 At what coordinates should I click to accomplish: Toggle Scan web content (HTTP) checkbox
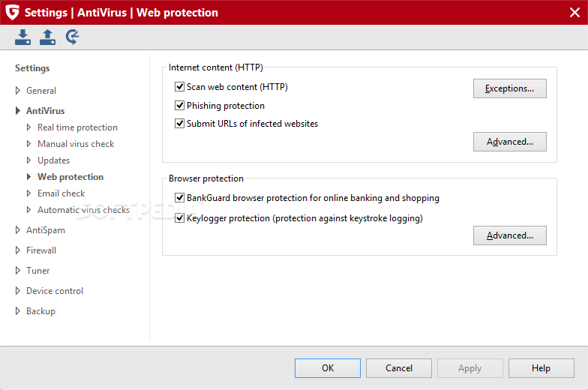point(180,87)
